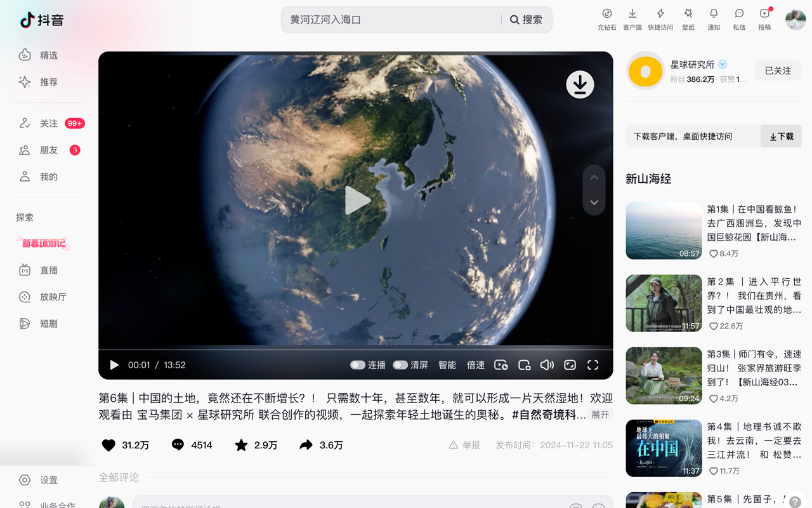Click the video progress bar

[355, 349]
